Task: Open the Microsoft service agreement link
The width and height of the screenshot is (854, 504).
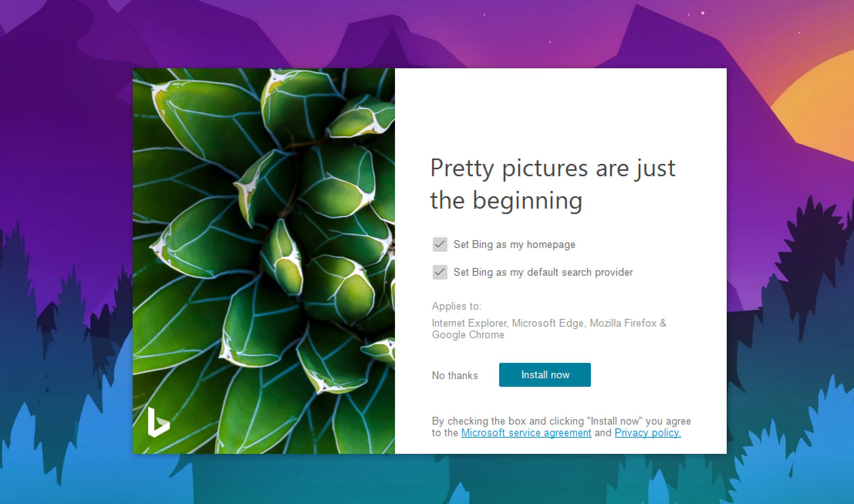Action: pos(526,433)
